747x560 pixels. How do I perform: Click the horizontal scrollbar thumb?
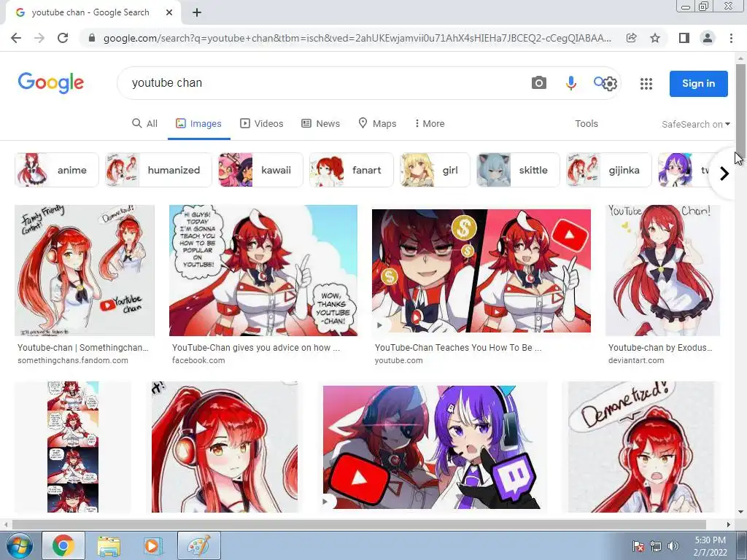point(359,524)
